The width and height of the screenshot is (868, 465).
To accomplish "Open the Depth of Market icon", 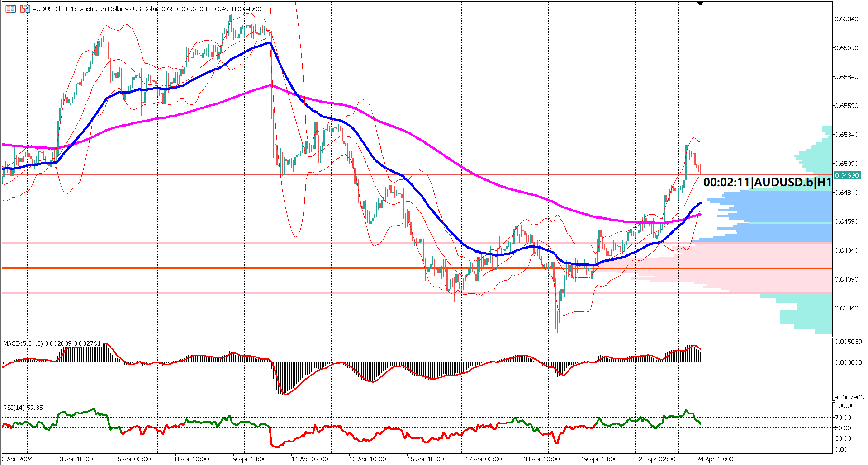I will [x=10, y=9].
